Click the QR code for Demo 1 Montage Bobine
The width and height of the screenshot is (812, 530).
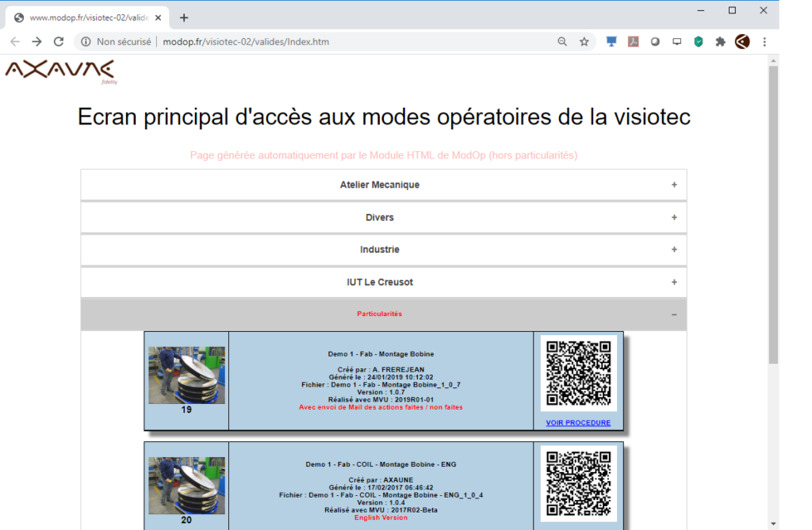578,373
